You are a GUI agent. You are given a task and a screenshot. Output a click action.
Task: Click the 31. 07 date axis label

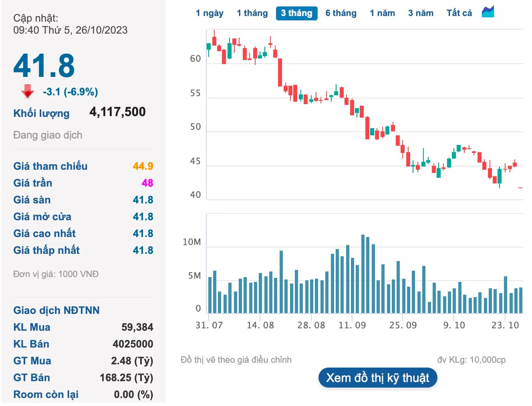(x=209, y=325)
